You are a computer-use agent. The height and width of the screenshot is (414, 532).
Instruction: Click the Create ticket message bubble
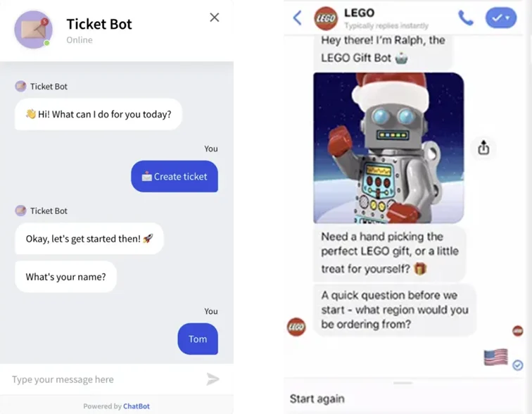[175, 177]
